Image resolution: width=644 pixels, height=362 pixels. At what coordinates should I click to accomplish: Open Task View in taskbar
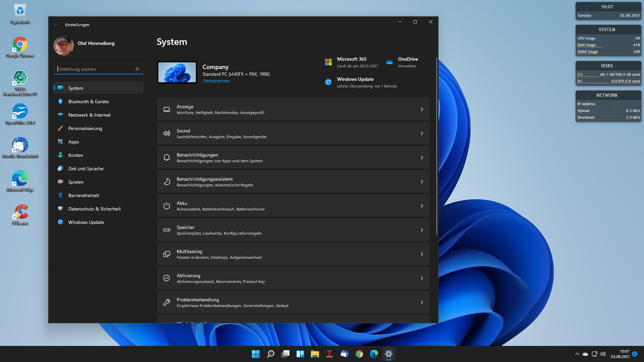coord(285,354)
